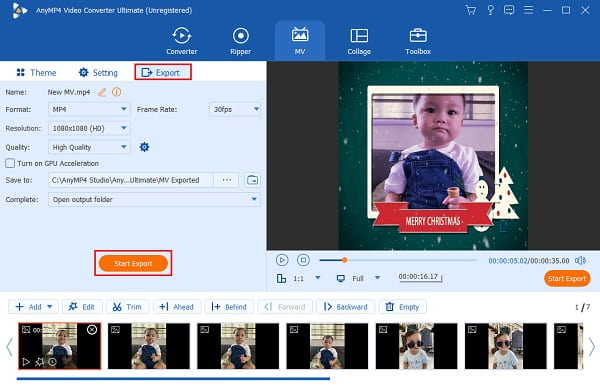The height and width of the screenshot is (388, 600).
Task: Expand the Add dropdown arrow
Action: point(50,307)
